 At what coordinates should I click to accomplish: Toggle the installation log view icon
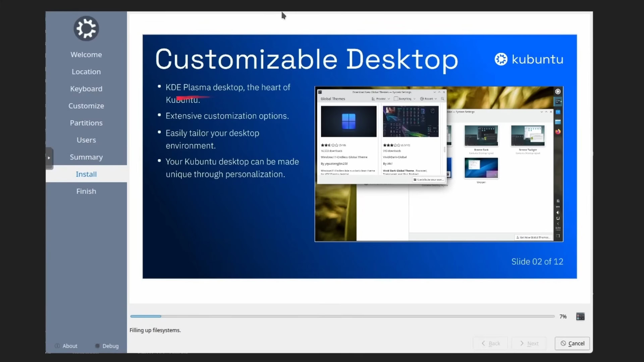pos(580,316)
